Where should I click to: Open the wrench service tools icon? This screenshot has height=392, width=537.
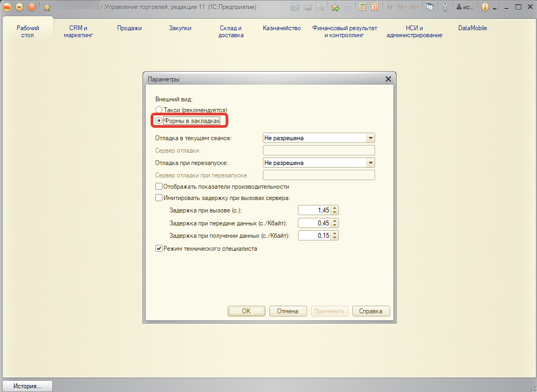pyautogui.click(x=445, y=7)
